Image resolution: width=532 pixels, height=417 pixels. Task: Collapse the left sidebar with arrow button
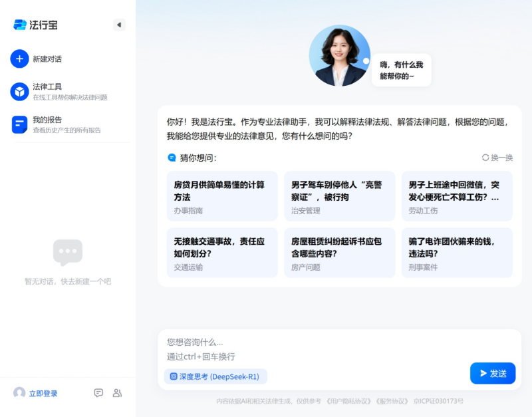coord(119,25)
